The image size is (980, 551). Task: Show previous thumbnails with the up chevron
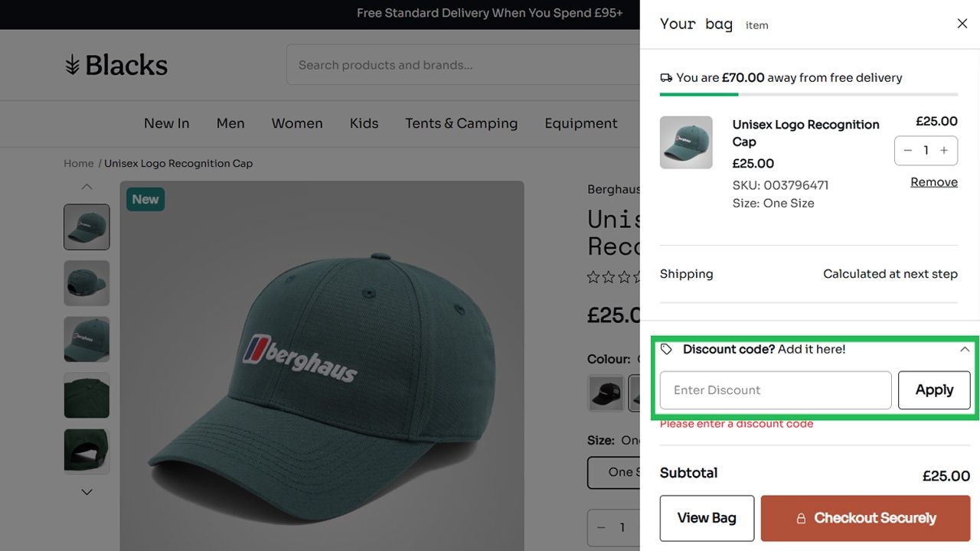point(87,187)
